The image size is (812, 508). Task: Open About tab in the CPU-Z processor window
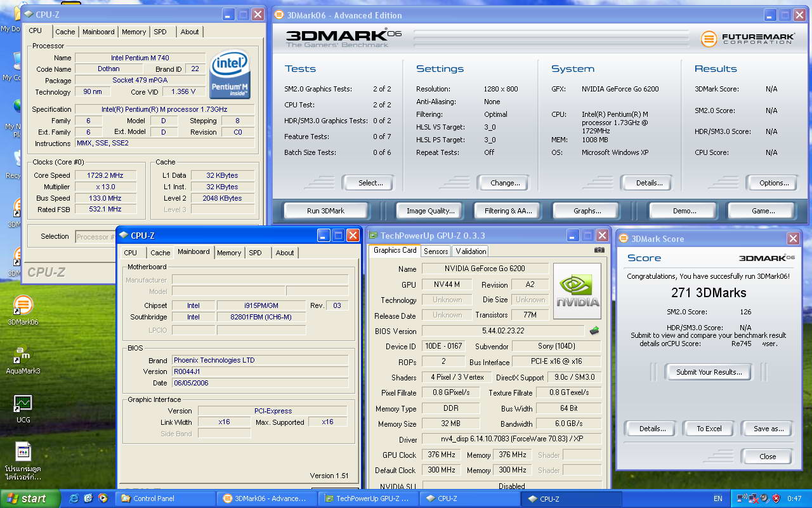click(x=189, y=32)
